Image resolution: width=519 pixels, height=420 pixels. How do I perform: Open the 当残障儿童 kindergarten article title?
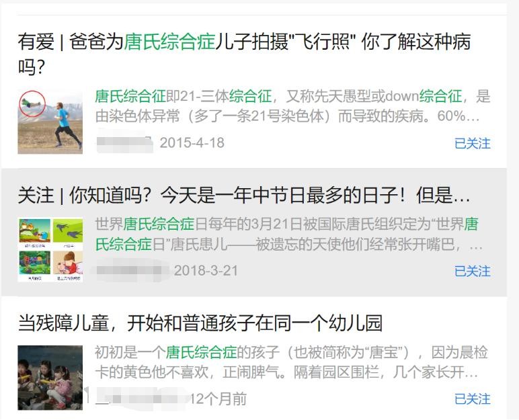[x=200, y=323]
